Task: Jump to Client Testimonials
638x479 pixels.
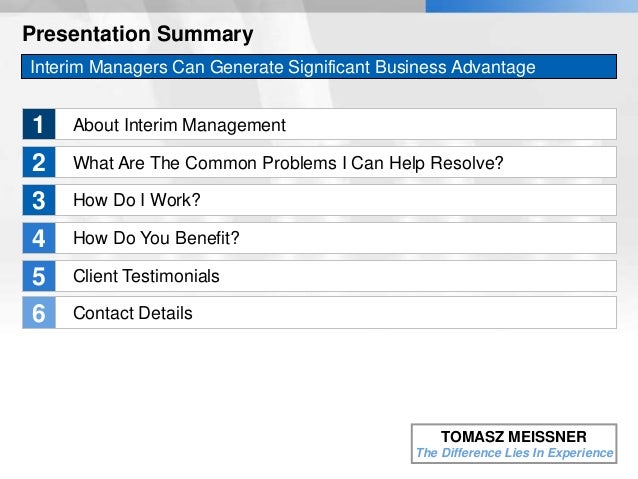Action: (146, 276)
